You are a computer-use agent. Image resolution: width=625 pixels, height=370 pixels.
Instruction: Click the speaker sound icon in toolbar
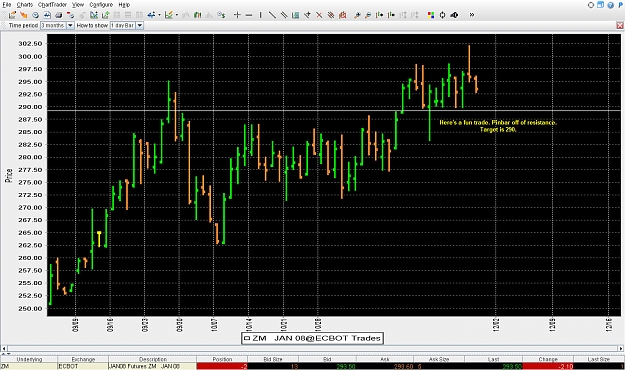[454, 15]
